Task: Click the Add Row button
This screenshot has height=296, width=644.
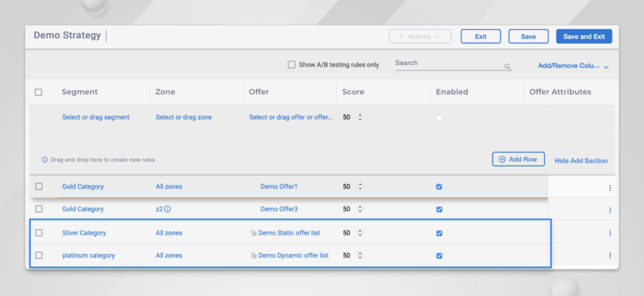Action: pos(518,159)
